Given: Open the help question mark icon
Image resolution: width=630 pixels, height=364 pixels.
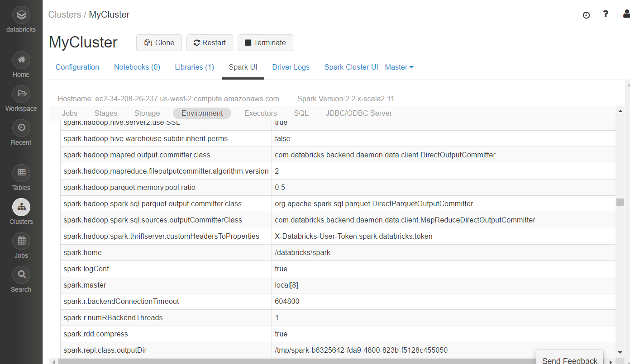Looking at the screenshot, I should pyautogui.click(x=606, y=14).
